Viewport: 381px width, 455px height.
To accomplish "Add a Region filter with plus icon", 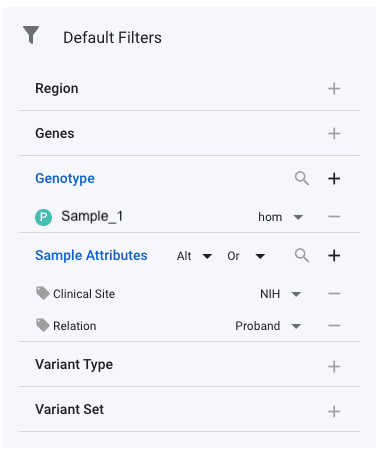I will tap(334, 89).
